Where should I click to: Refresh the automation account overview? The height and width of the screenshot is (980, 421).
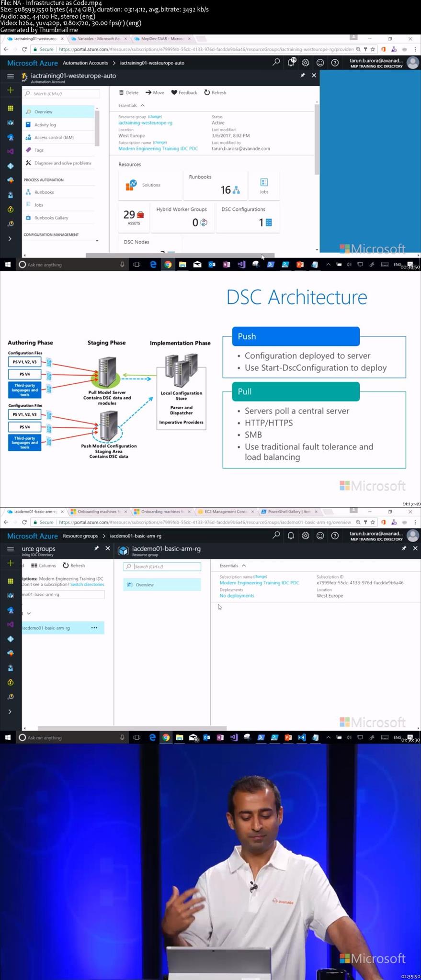pos(215,92)
